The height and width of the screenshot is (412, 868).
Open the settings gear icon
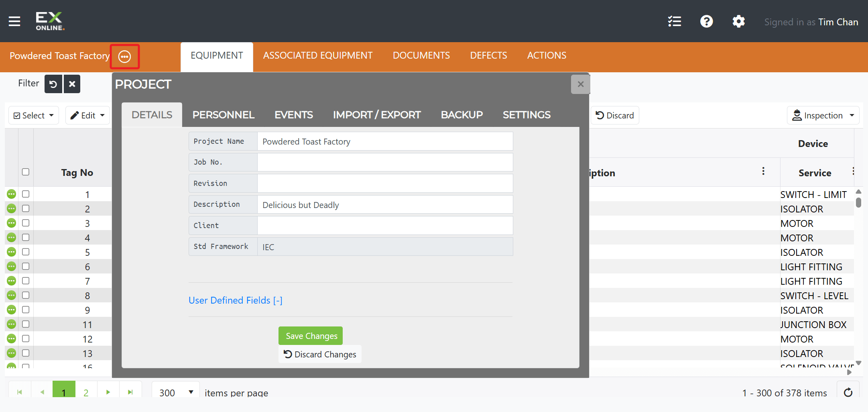coord(739,21)
